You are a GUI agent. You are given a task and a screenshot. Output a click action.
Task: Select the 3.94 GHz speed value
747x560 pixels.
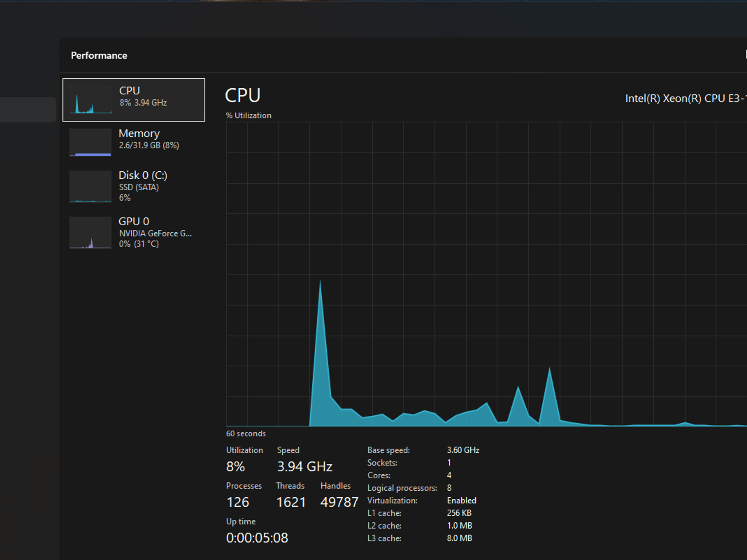click(305, 467)
